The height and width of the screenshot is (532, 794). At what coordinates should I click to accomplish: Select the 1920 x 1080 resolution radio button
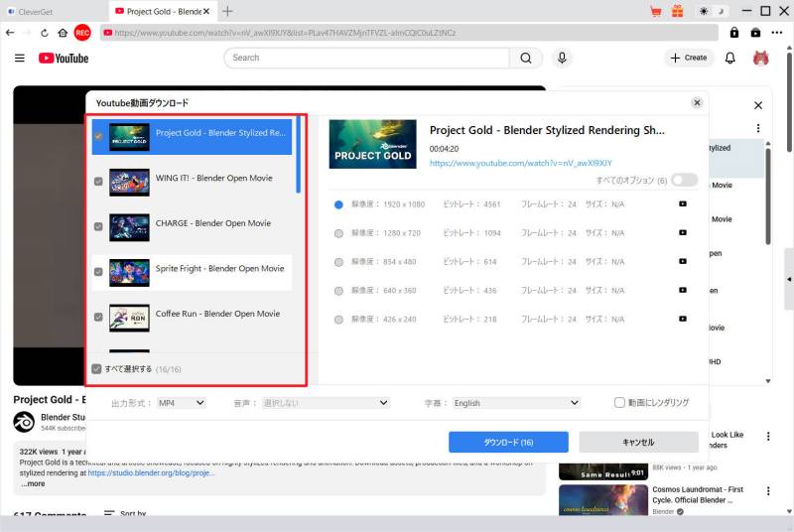point(338,204)
